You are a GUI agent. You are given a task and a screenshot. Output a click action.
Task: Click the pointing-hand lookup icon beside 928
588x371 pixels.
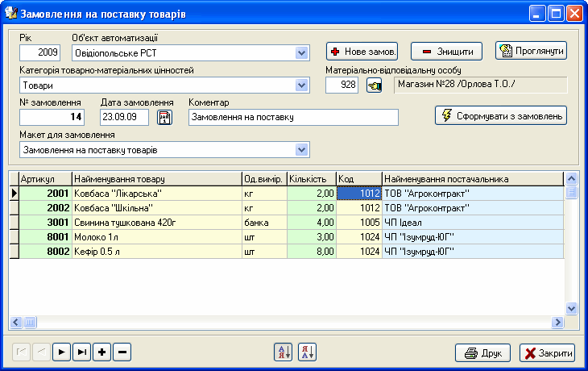click(374, 85)
